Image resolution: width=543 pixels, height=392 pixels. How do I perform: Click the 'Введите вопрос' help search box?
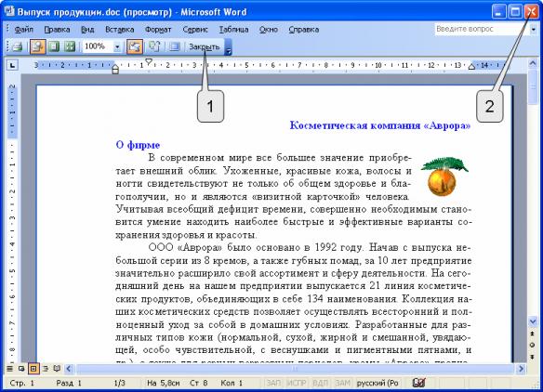[x=482, y=29]
